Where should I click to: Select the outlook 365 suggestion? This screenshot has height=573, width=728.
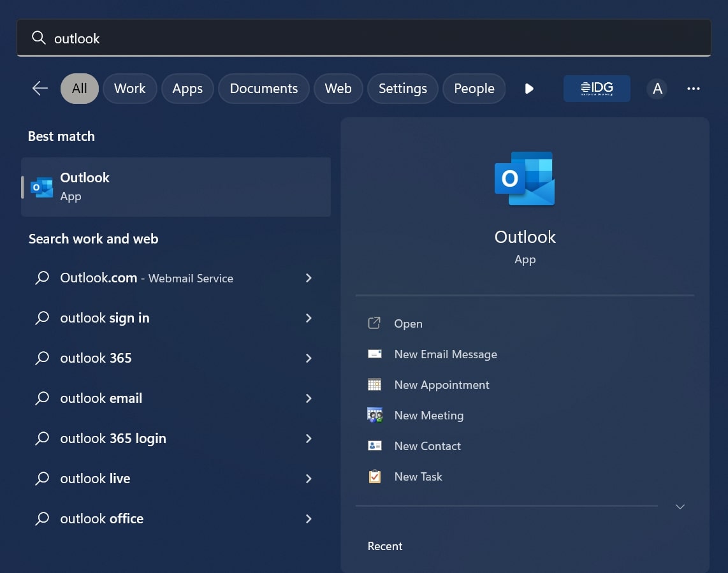click(176, 358)
